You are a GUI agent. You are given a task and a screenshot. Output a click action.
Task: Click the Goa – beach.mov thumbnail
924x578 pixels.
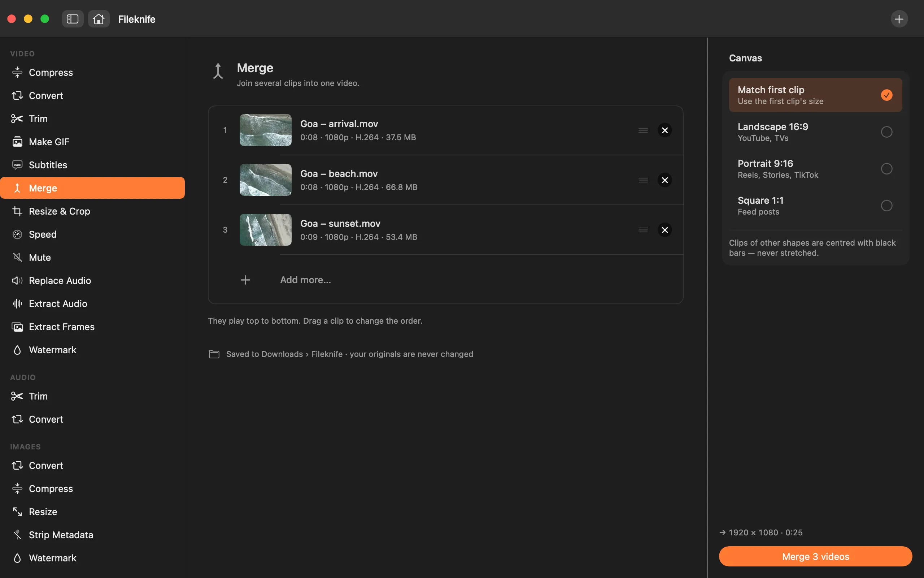[265, 180]
